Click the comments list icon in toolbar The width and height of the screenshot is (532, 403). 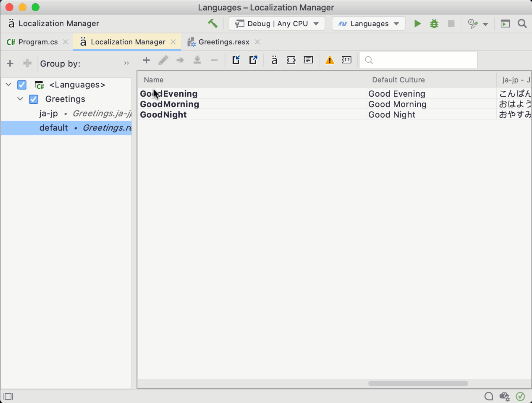click(x=308, y=60)
